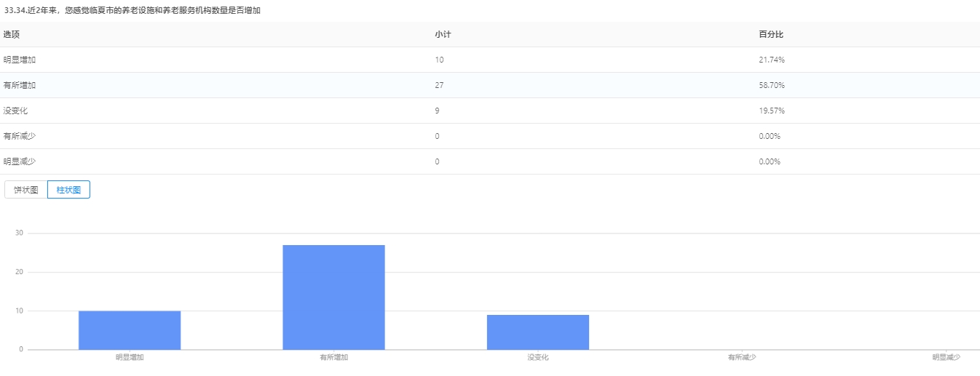
Task: Select the 没变化 option in the table
Action: pos(16,111)
